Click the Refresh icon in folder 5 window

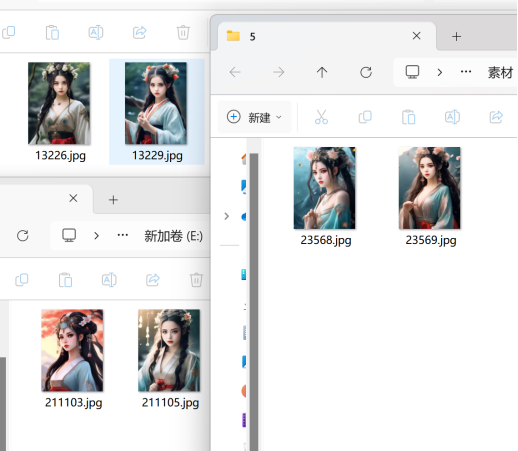366,72
